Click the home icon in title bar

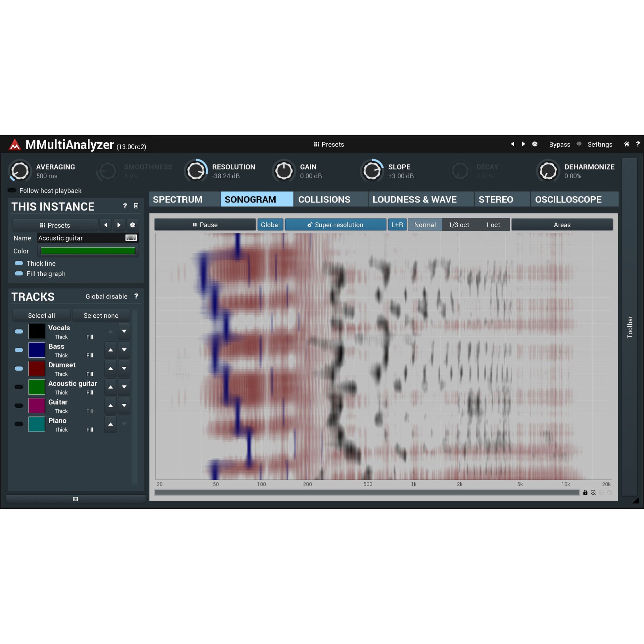click(x=627, y=144)
